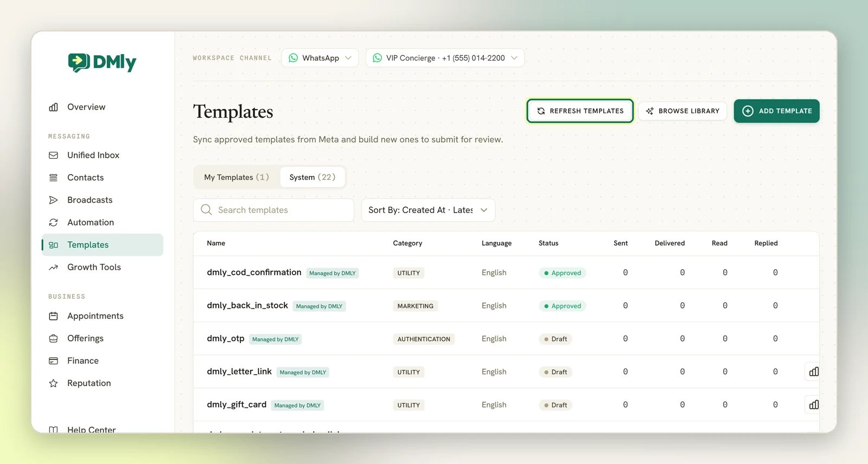868x464 pixels.
Task: Focus the Search templates field
Action: pos(273,210)
